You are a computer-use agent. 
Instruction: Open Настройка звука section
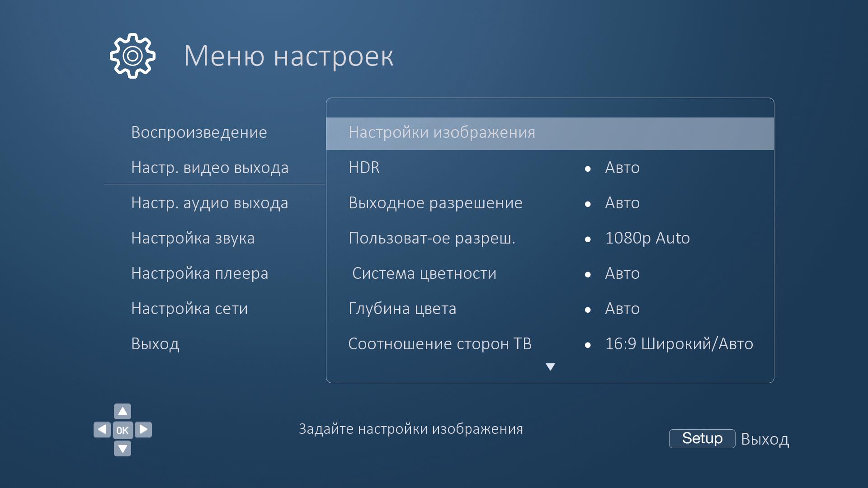(x=193, y=238)
